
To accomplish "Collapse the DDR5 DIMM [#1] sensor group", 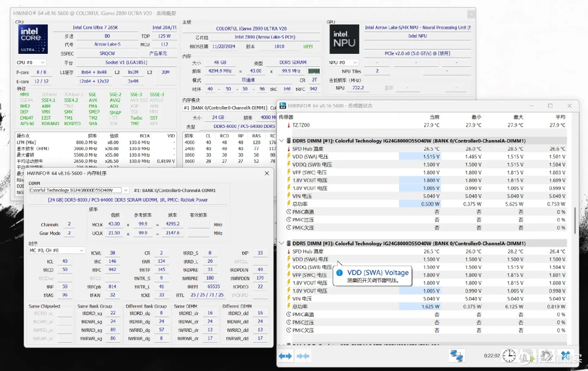I will 281,141.
